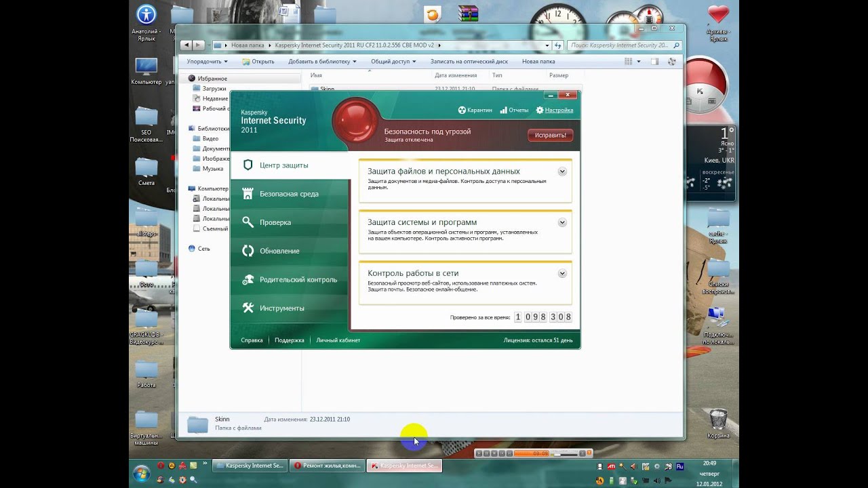Click Новая папка in Explorer toolbar
The width and height of the screenshot is (868, 488).
(x=538, y=62)
